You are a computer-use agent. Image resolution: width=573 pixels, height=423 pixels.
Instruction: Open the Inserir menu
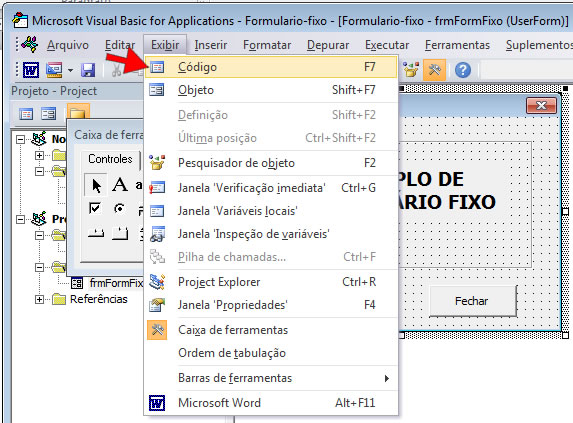pos(210,45)
